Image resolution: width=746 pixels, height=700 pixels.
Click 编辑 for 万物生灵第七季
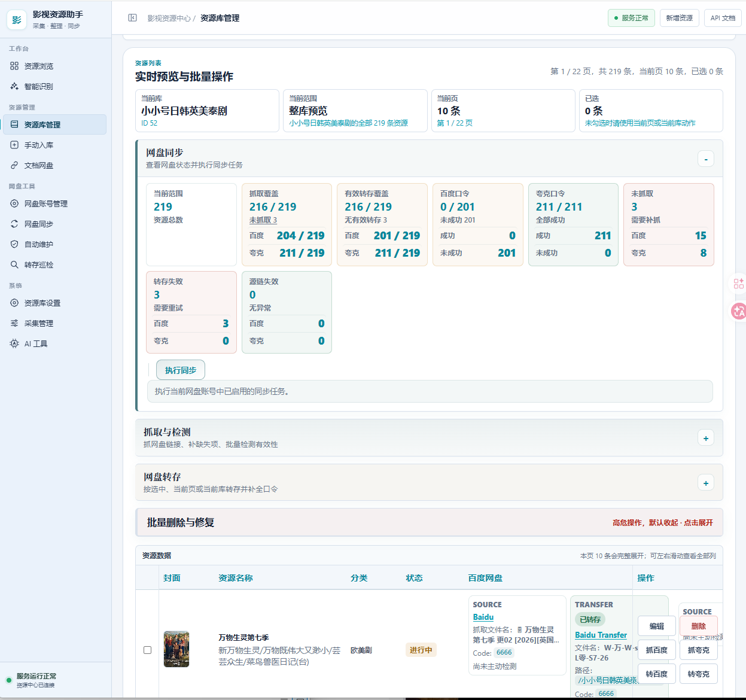657,626
